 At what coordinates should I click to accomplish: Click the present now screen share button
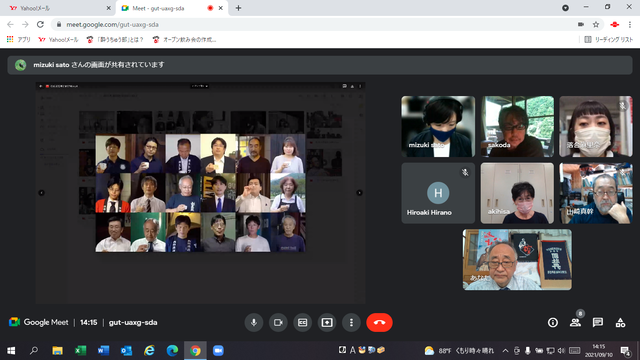click(327, 322)
